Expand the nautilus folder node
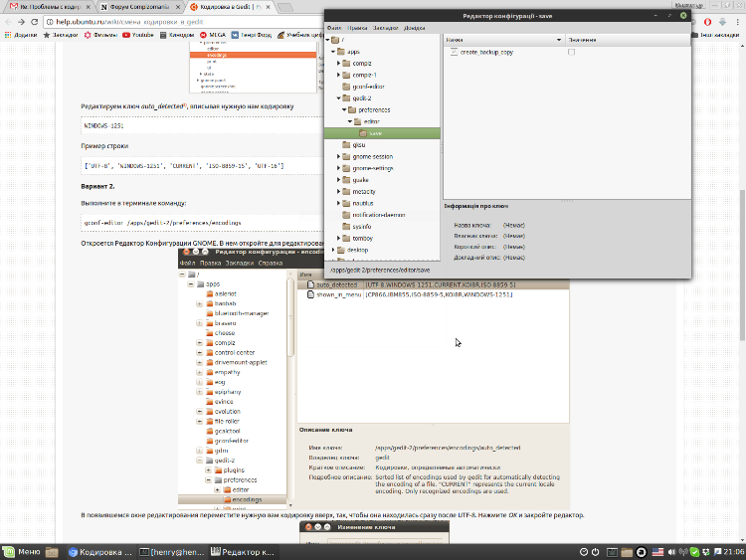 point(339,203)
